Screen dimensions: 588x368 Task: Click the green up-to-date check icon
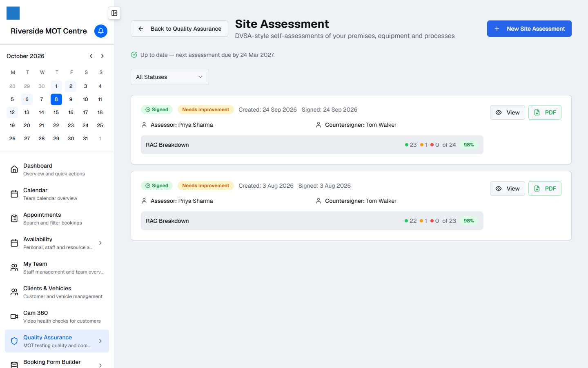pos(134,55)
